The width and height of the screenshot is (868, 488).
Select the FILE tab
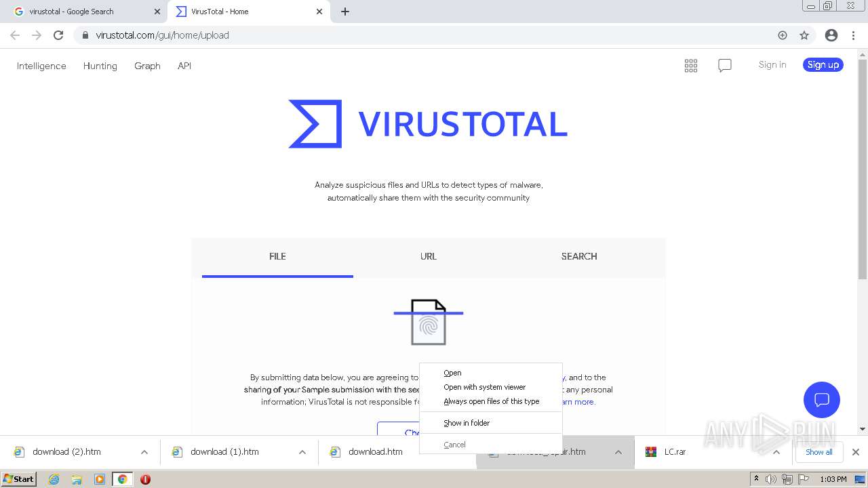pos(277,256)
